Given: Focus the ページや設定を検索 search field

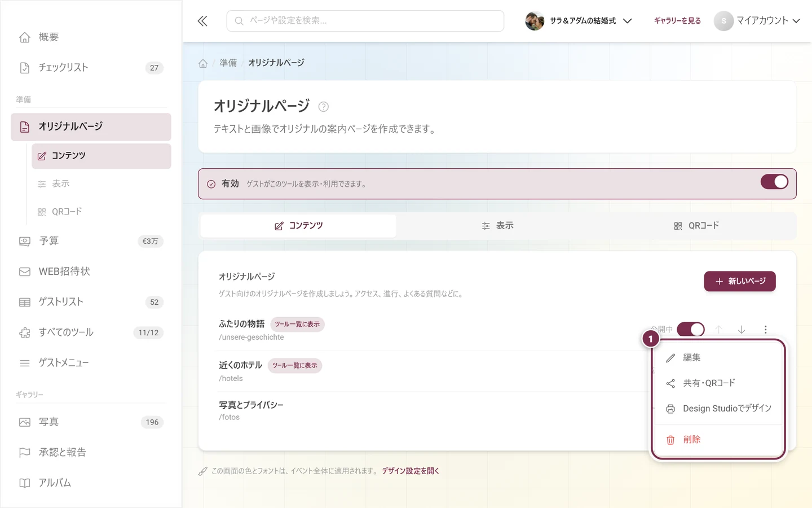Looking at the screenshot, I should (365, 21).
